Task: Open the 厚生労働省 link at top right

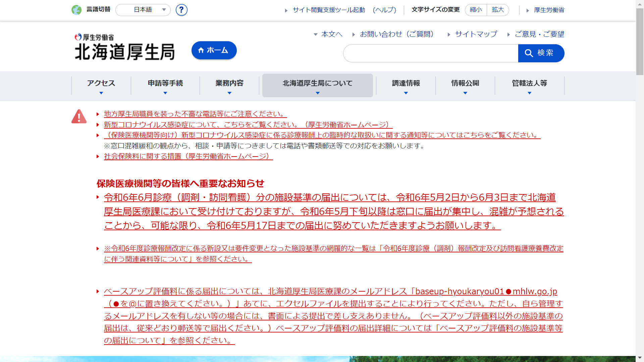Action: click(549, 10)
